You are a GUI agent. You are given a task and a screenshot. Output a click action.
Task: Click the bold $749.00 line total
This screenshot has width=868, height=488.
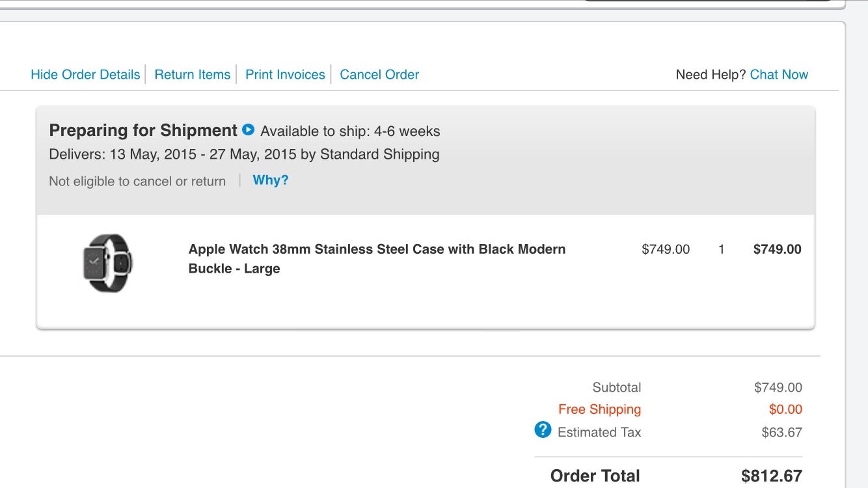point(777,249)
